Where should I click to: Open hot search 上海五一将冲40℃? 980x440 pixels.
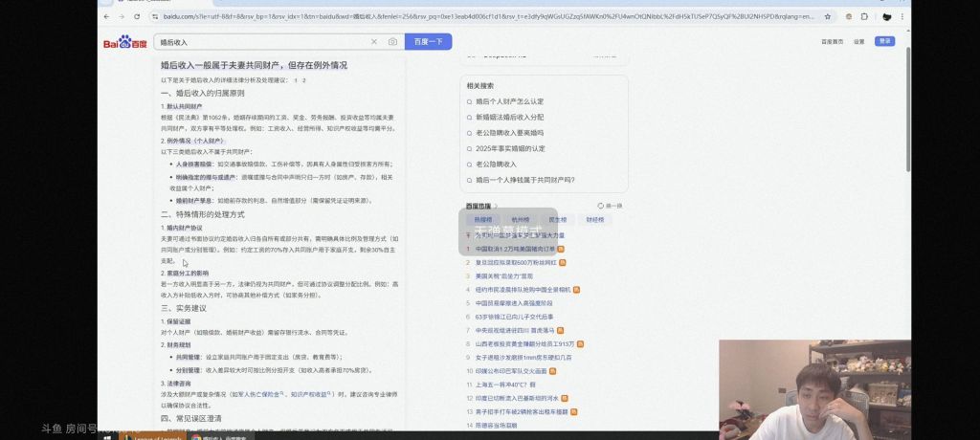click(x=506, y=384)
